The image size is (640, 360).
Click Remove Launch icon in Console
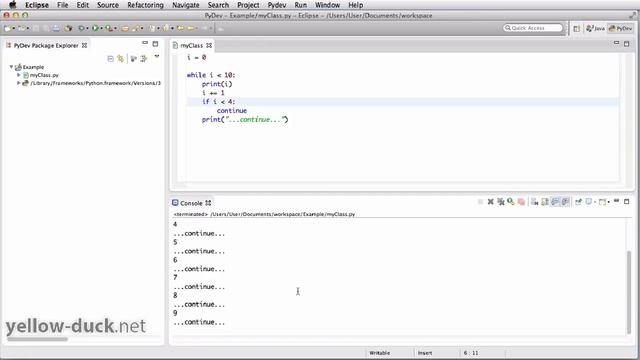click(x=491, y=202)
